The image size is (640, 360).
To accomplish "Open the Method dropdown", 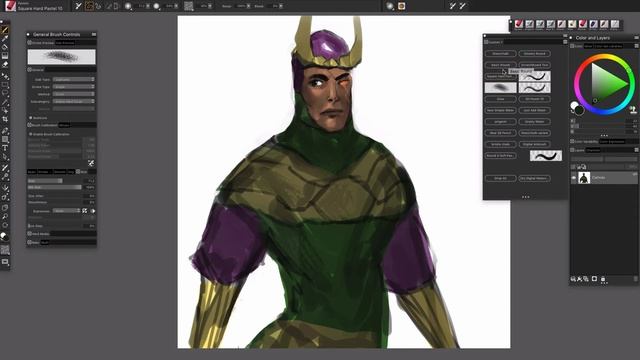I will pos(73,94).
